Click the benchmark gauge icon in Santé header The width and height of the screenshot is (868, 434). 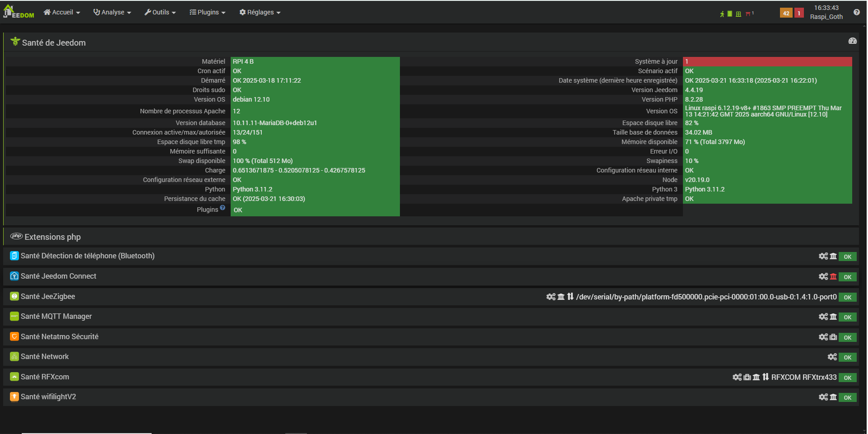point(853,41)
